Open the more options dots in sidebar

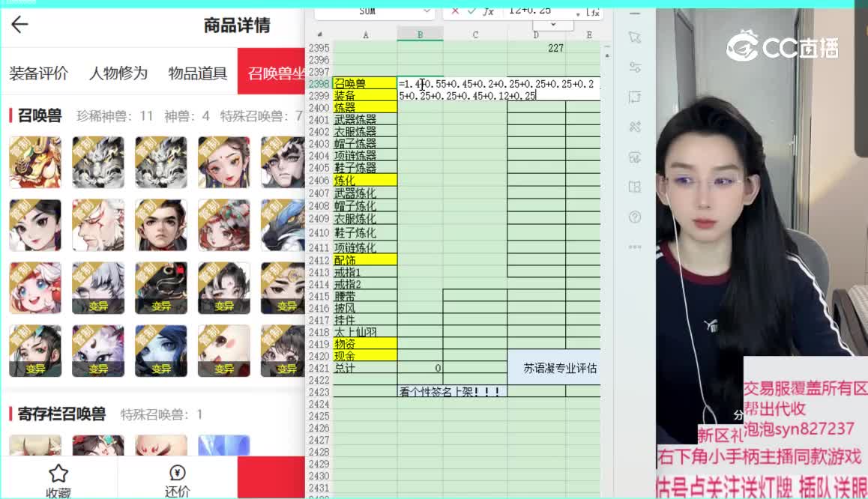[x=635, y=247]
